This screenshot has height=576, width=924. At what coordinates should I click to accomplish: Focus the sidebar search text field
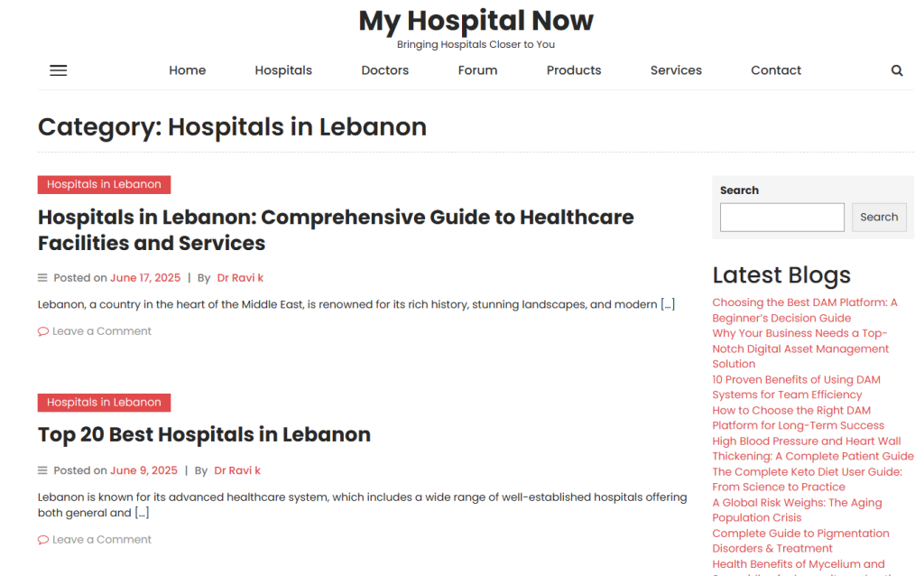pos(782,217)
